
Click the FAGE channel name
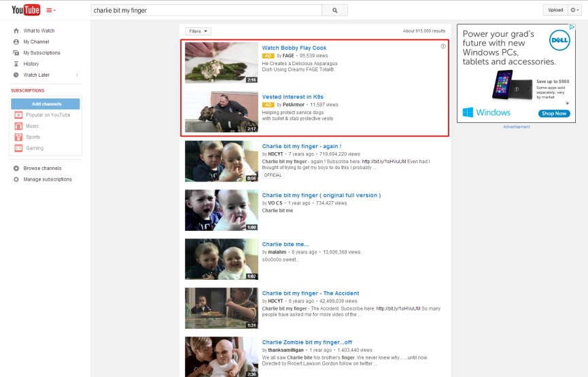click(288, 56)
